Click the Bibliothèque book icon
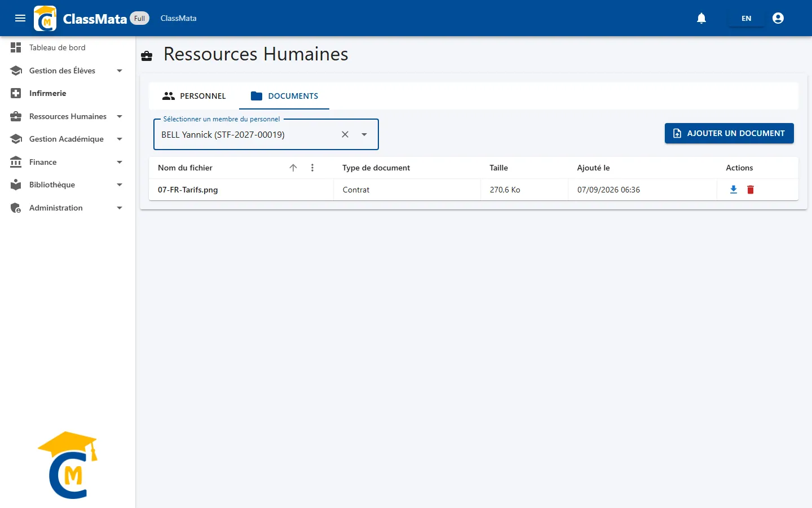The image size is (812, 508). point(16,185)
